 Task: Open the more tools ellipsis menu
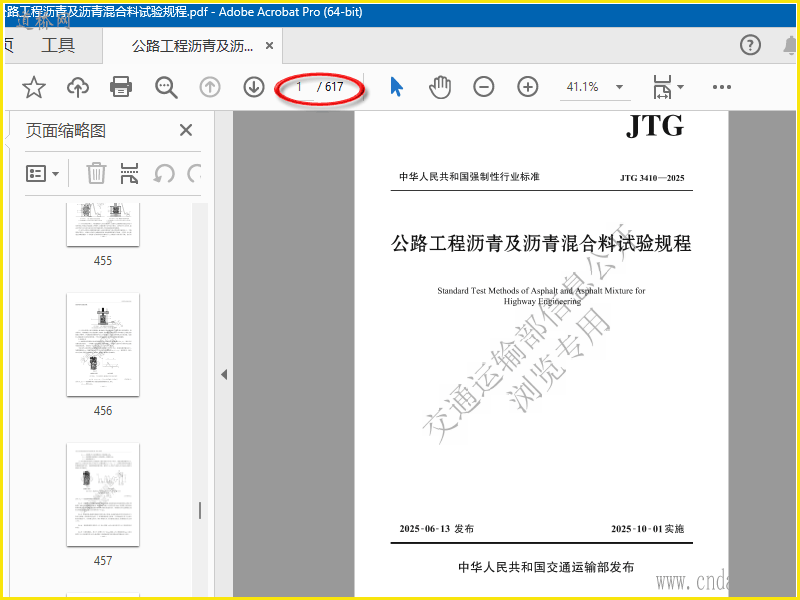click(721, 87)
